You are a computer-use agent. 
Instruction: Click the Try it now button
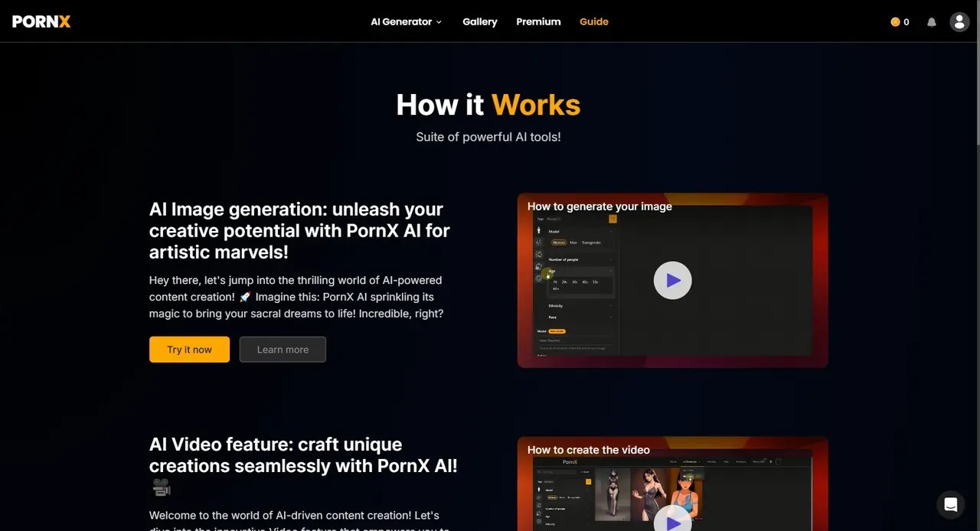(x=189, y=350)
